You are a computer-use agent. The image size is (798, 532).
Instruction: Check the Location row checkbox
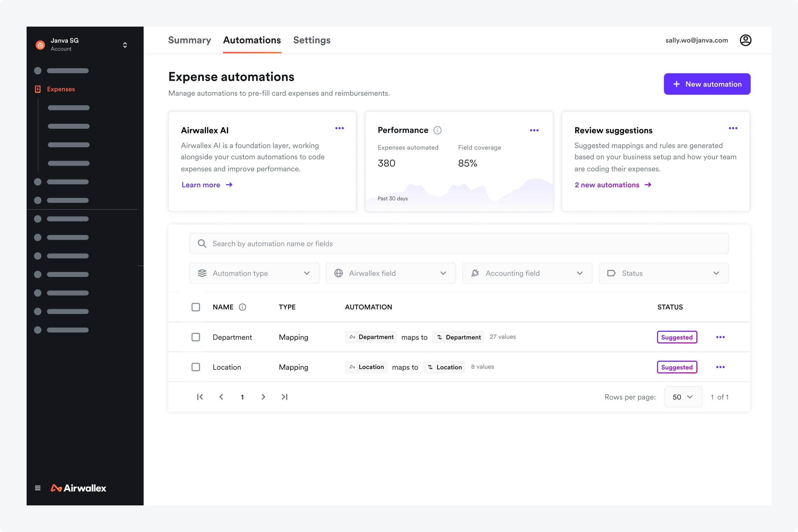tap(196, 367)
